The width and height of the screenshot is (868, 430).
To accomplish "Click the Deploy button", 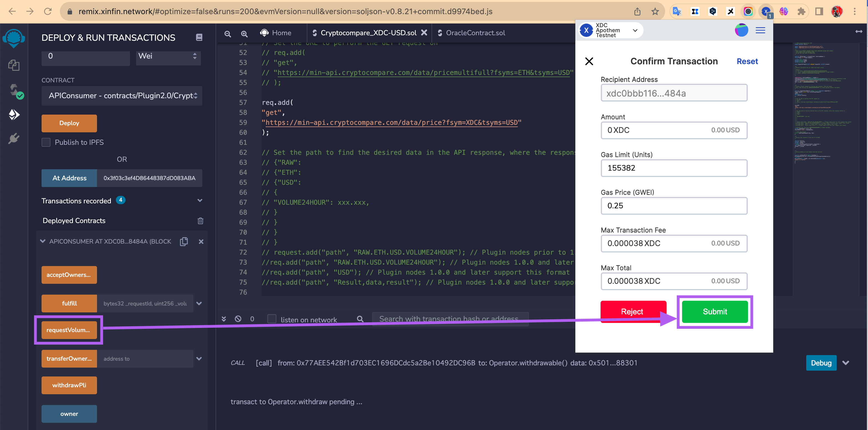I will (x=69, y=123).
